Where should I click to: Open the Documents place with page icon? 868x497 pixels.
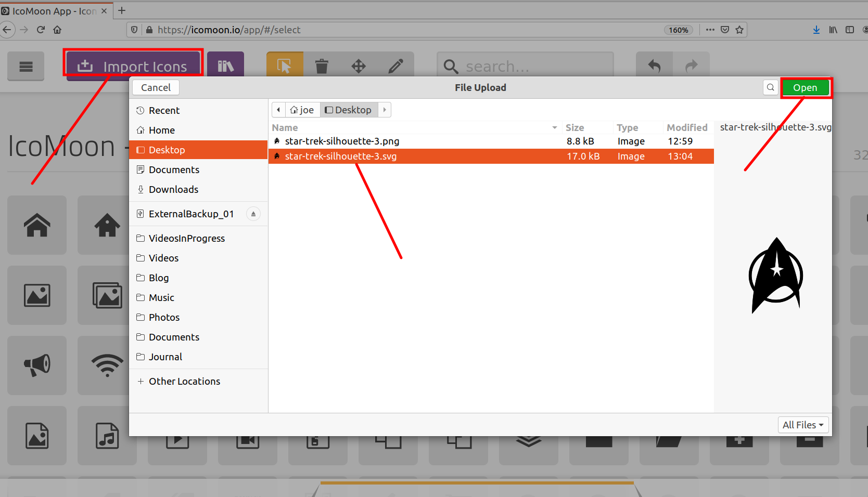(x=198, y=169)
